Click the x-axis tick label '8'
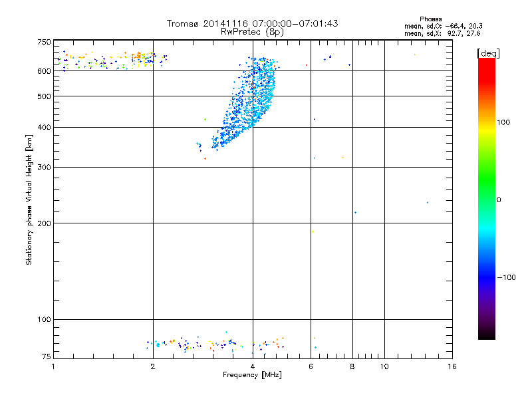The image size is (532, 399). [352, 366]
